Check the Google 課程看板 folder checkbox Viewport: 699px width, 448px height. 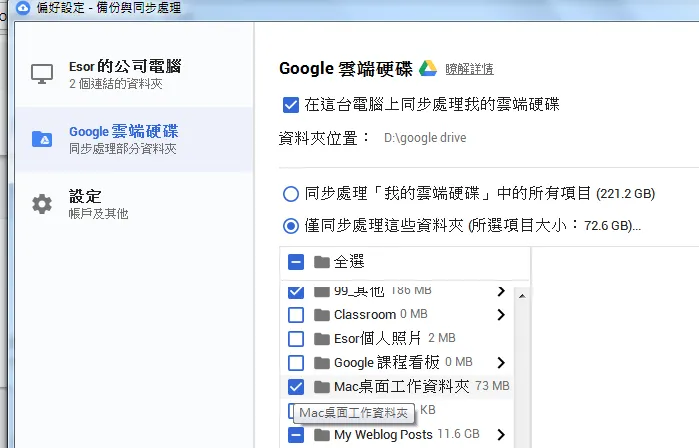coord(296,363)
